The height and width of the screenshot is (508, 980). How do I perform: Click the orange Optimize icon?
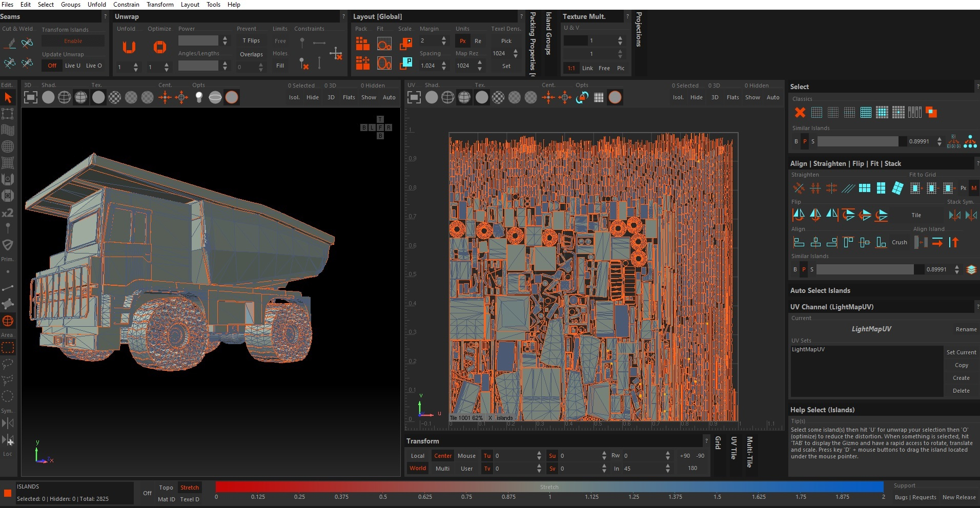pyautogui.click(x=160, y=48)
